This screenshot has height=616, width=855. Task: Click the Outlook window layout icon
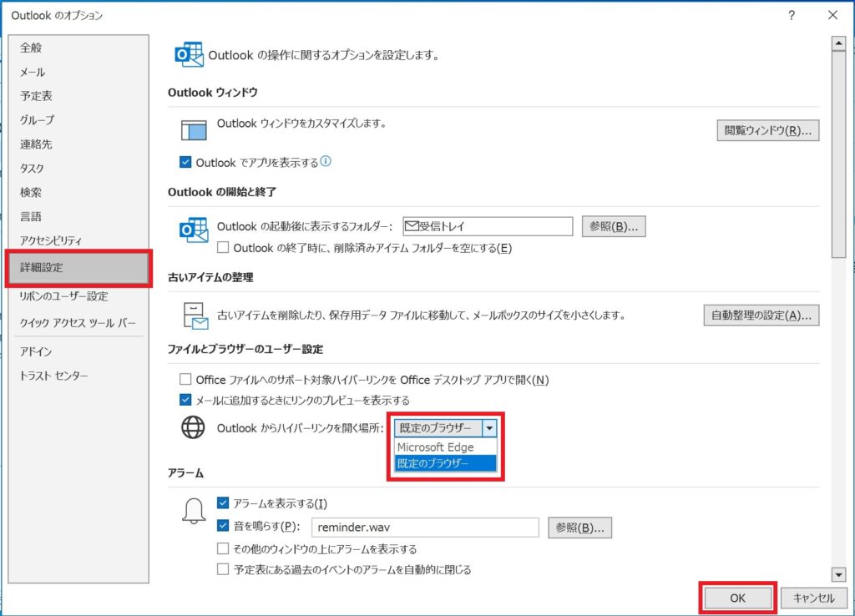pyautogui.click(x=194, y=130)
